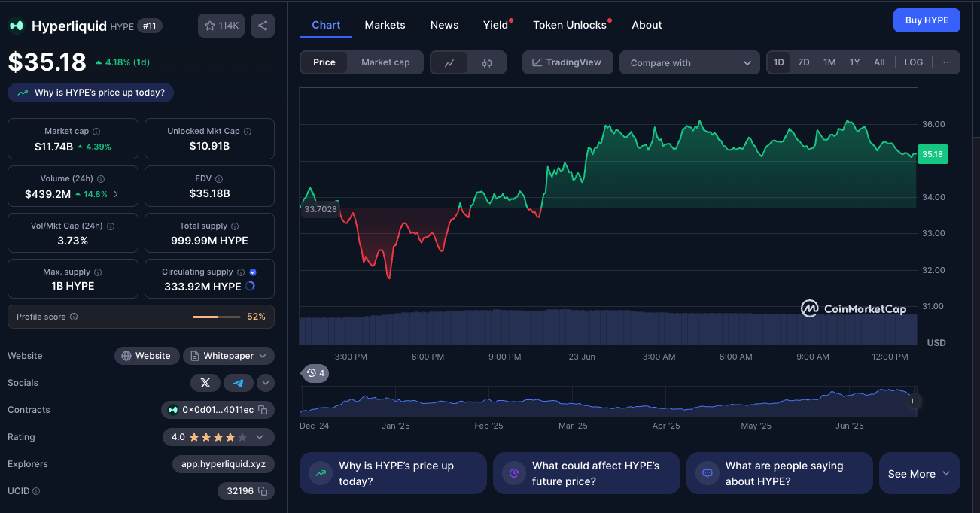Click the #11 rank badge

[x=149, y=26]
